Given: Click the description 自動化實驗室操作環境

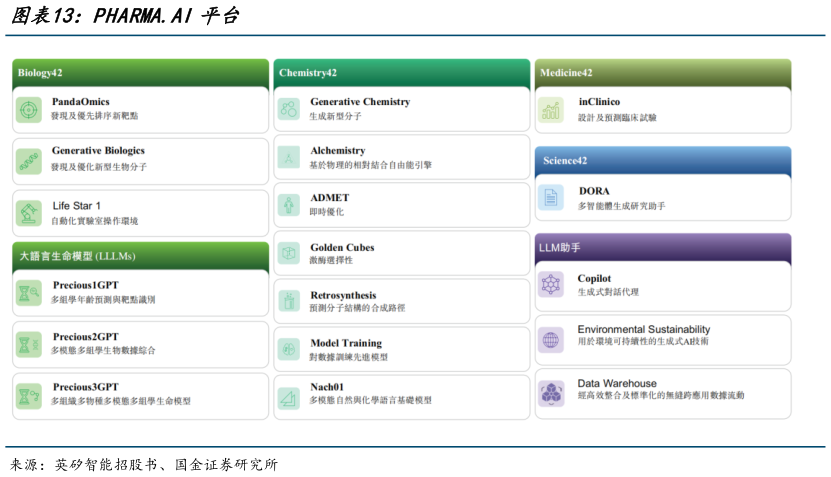Looking at the screenshot, I should (94, 221).
